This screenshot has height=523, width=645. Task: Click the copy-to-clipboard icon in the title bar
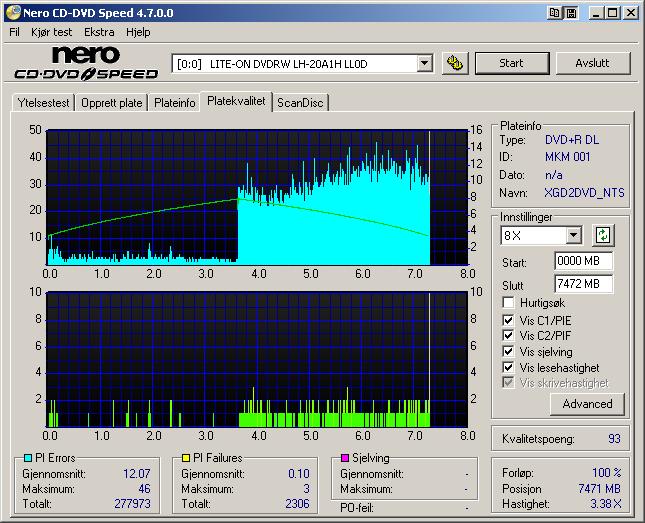[554, 13]
